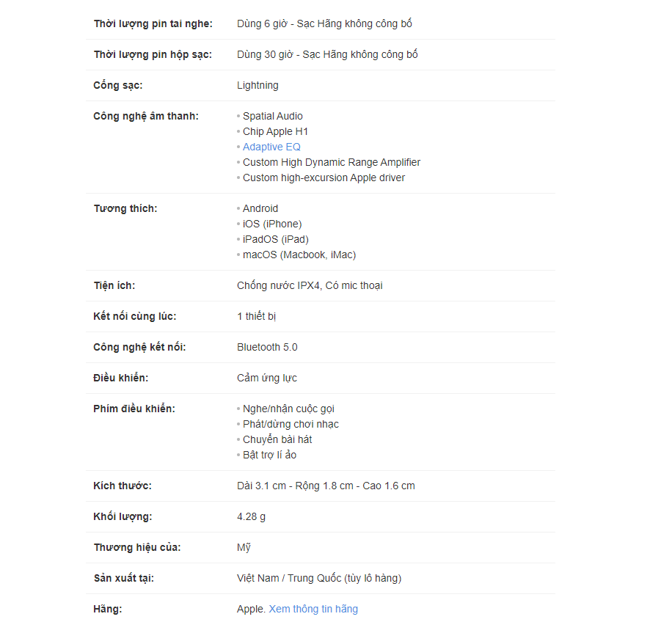Click the 'Custom high-excursion Apple driver' item
Viewport: 672px width, 622px height.
[x=324, y=178]
